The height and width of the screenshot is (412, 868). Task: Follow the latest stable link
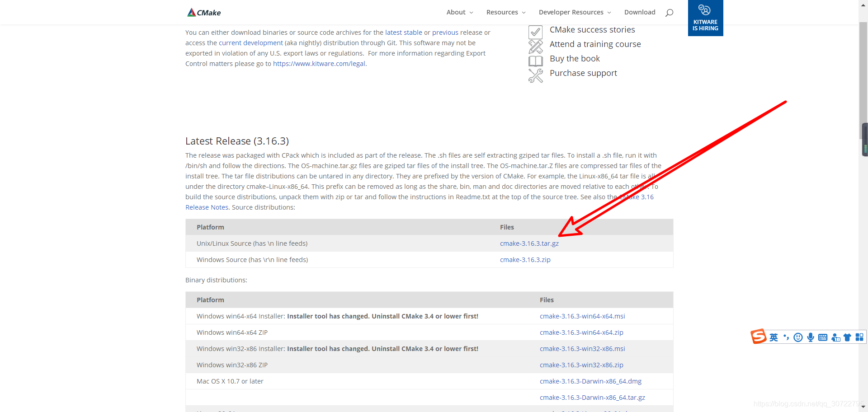point(404,33)
